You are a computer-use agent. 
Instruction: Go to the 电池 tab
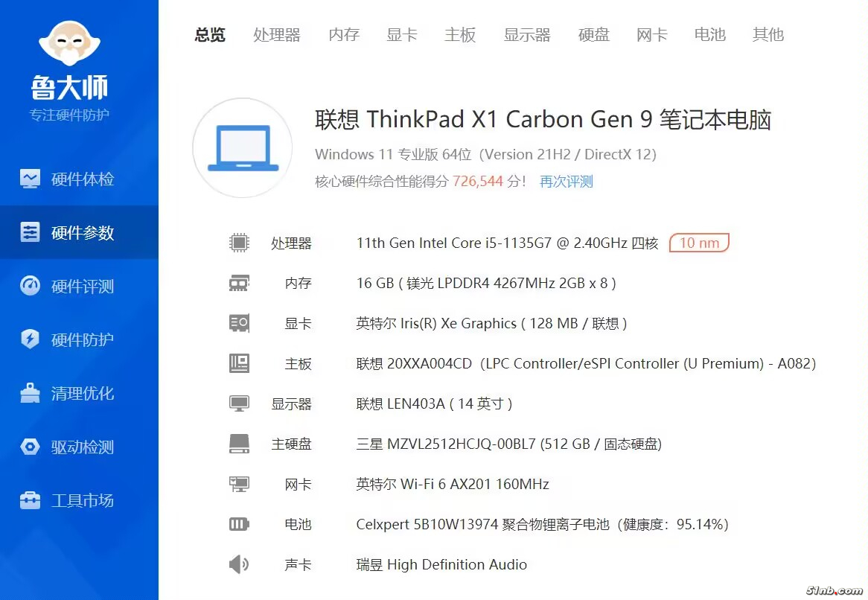point(710,35)
